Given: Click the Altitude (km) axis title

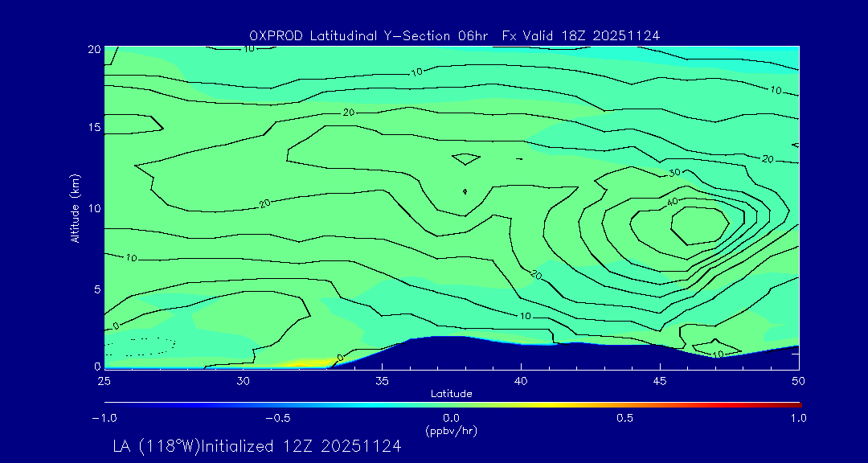Looking at the screenshot, I should 75,207.
